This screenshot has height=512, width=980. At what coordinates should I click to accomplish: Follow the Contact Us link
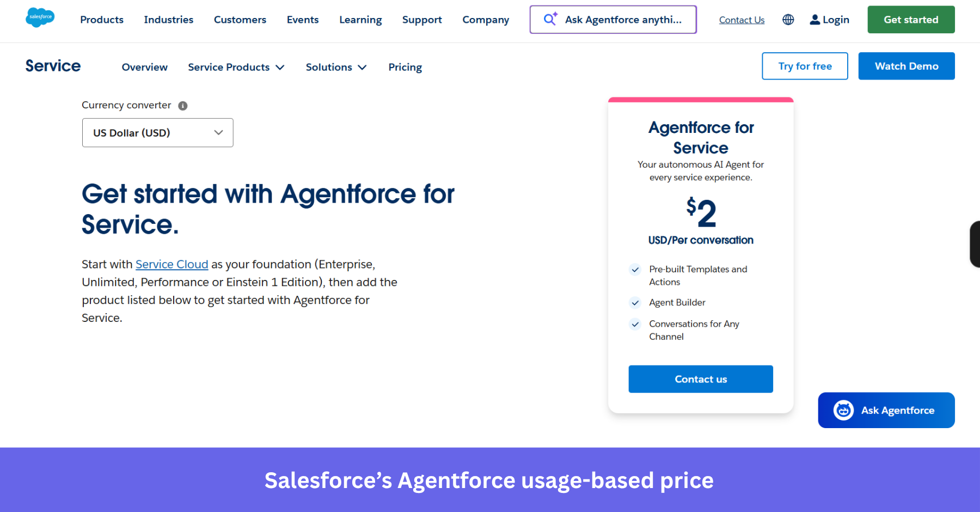click(742, 20)
